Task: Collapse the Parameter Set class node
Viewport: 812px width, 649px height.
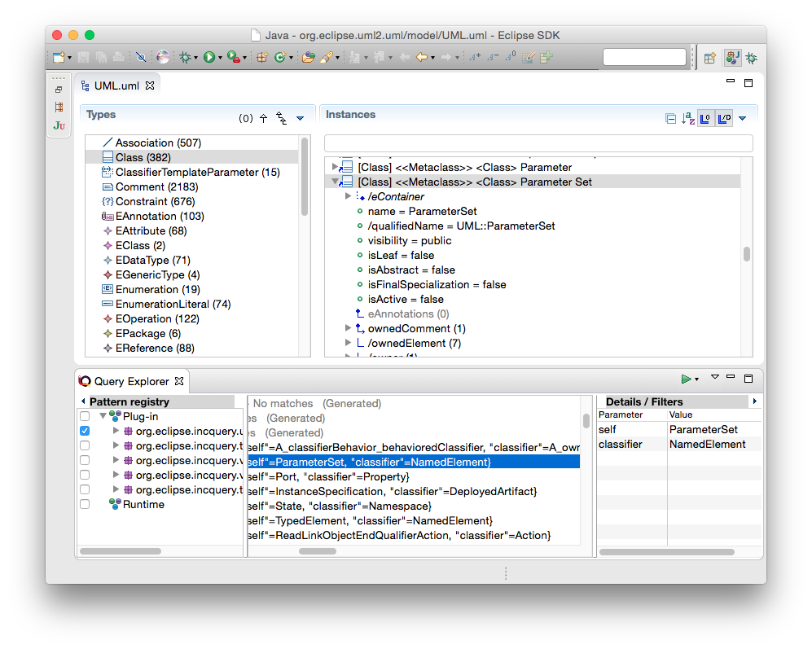Action: 335,182
